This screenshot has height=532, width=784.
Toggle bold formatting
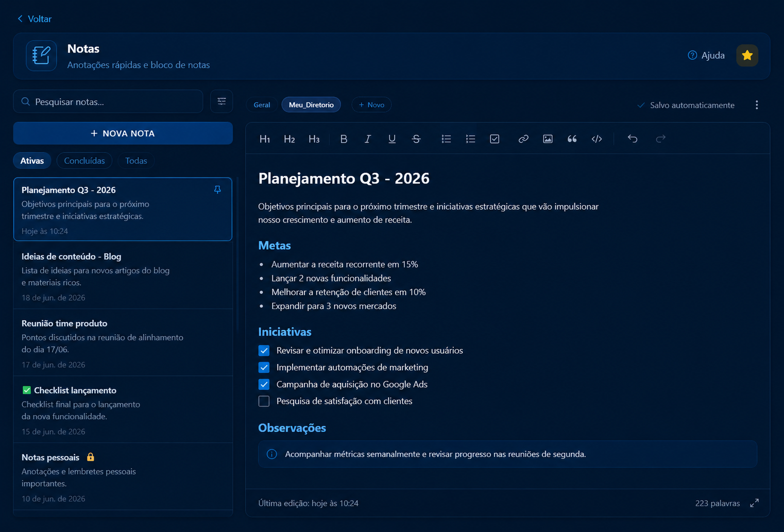(x=344, y=139)
